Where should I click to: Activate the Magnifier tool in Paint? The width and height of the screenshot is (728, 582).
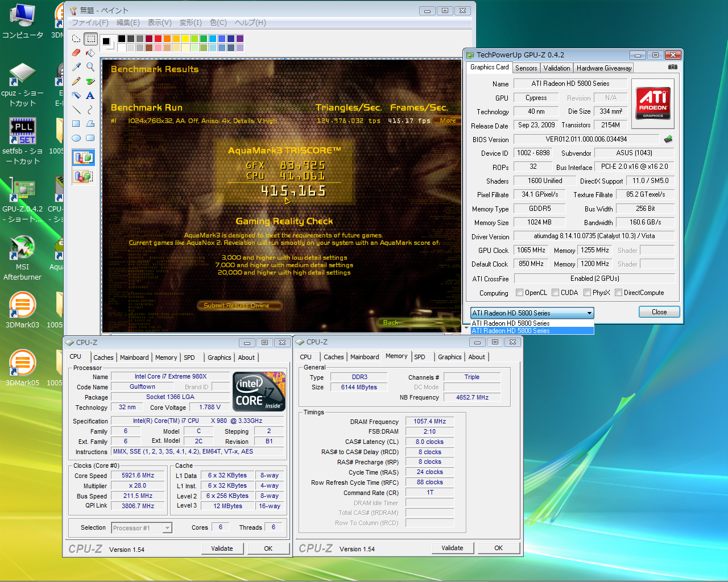point(90,67)
